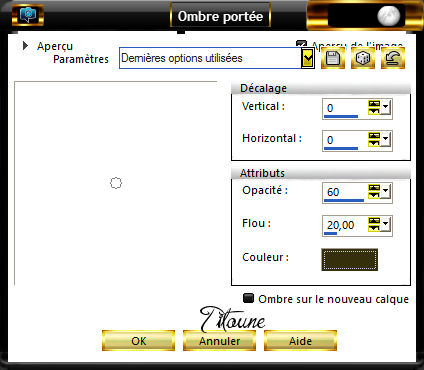The height and width of the screenshot is (370, 424).
Task: Open the Vertical value slider dropdown
Action: (386, 107)
